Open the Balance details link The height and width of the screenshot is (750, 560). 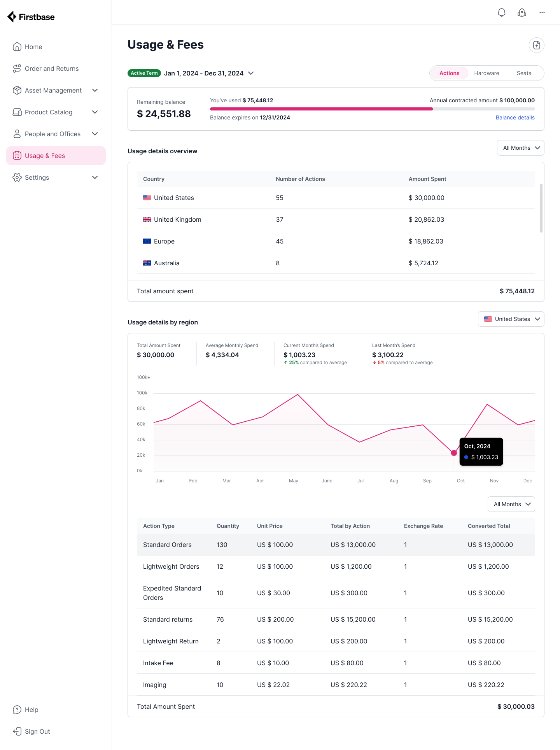click(515, 117)
